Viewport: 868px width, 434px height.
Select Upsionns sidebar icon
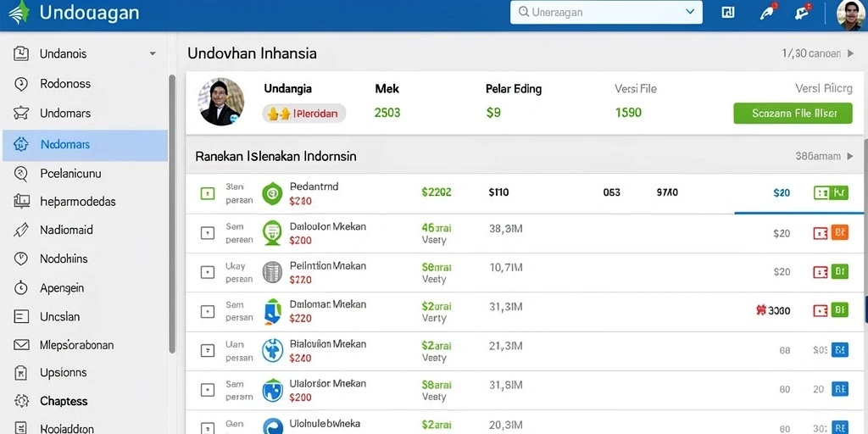click(20, 373)
